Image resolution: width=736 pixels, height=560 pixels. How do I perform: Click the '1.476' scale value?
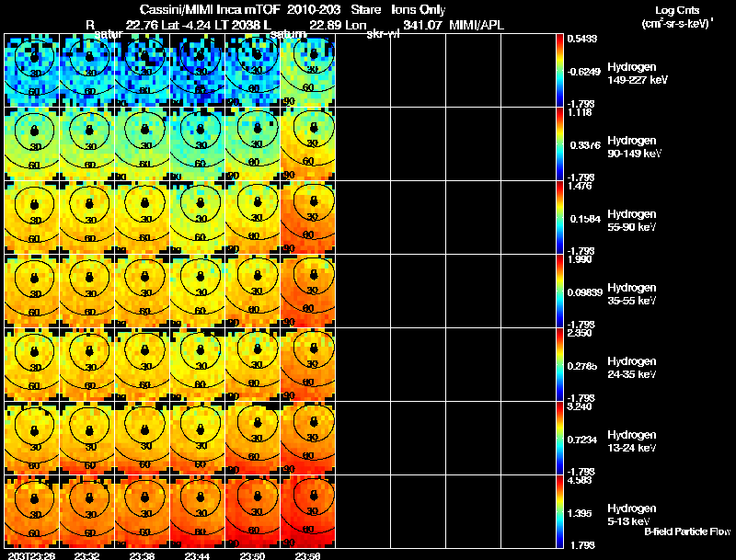[580, 186]
